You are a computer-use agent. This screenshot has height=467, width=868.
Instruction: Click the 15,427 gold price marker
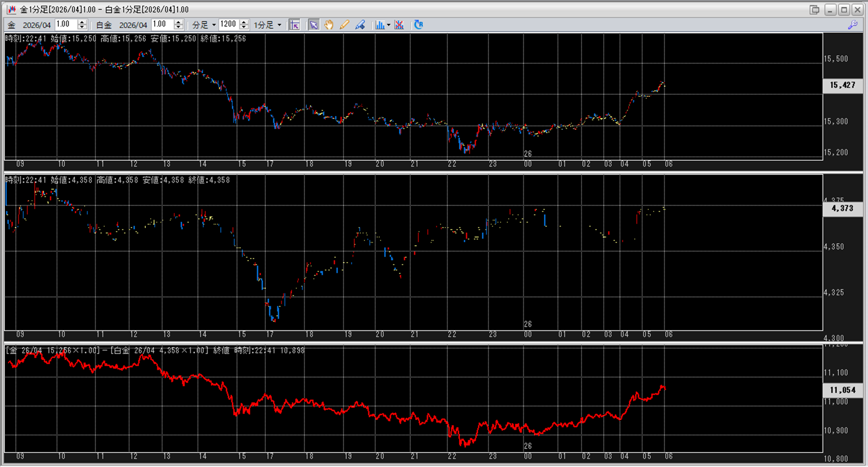[842, 85]
